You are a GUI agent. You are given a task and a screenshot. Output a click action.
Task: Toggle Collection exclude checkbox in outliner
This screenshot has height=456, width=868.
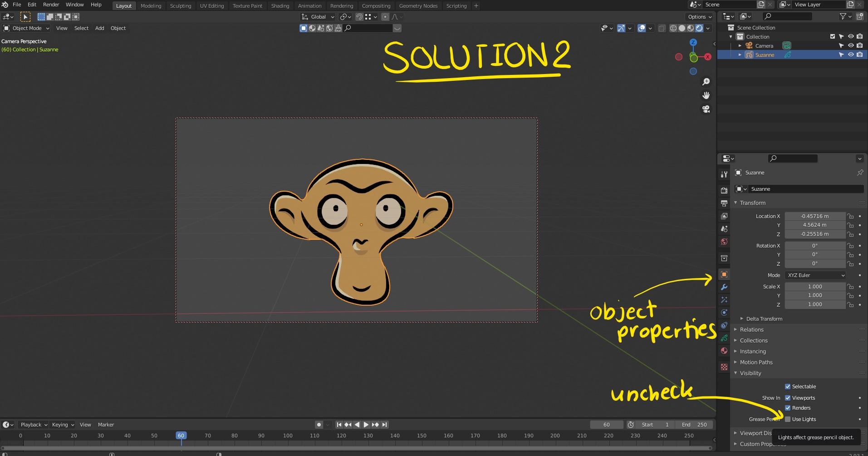tap(833, 37)
